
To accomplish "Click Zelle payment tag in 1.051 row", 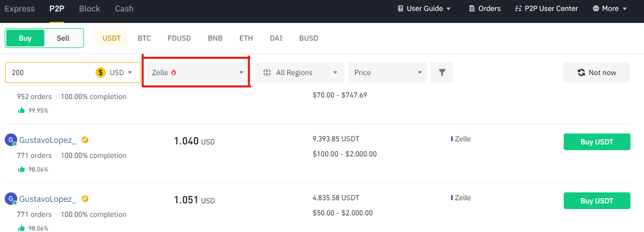I will (461, 198).
